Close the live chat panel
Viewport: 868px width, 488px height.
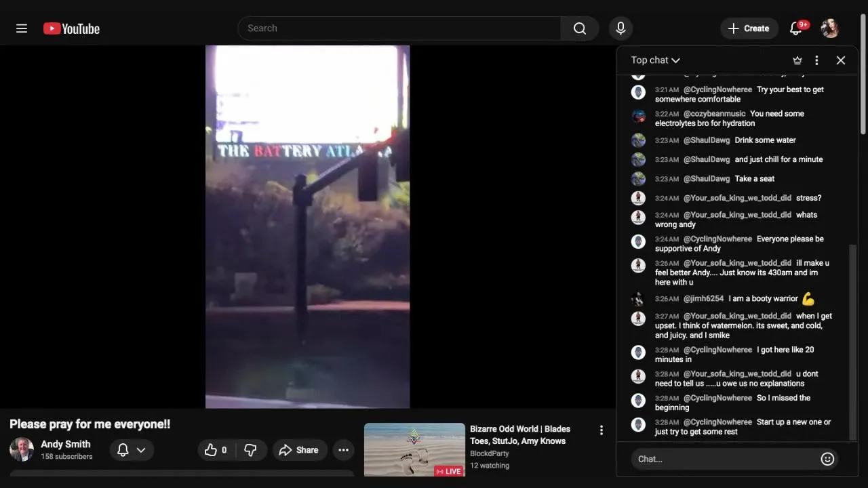point(841,60)
